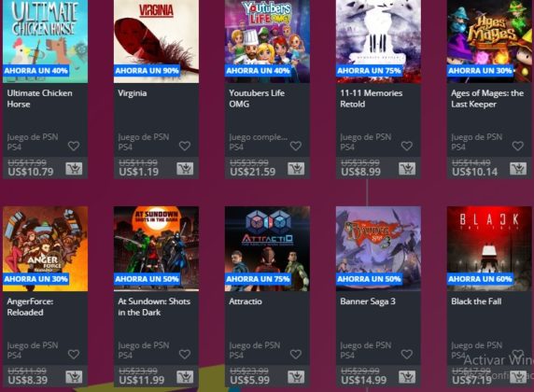Toggle wishlist heart for Attractio
Viewport: 534px width, 392px height.
click(x=296, y=355)
